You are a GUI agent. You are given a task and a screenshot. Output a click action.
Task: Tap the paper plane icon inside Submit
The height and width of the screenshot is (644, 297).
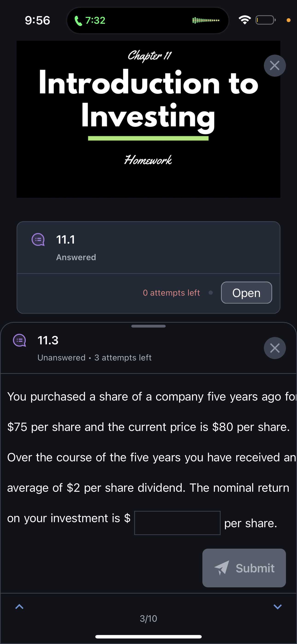coord(222,568)
